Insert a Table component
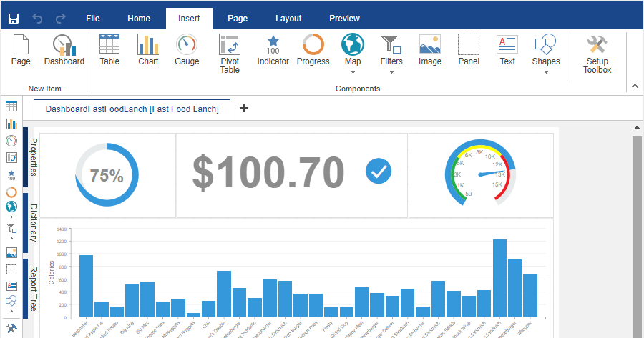Screen dimensions: 644x338 point(109,50)
